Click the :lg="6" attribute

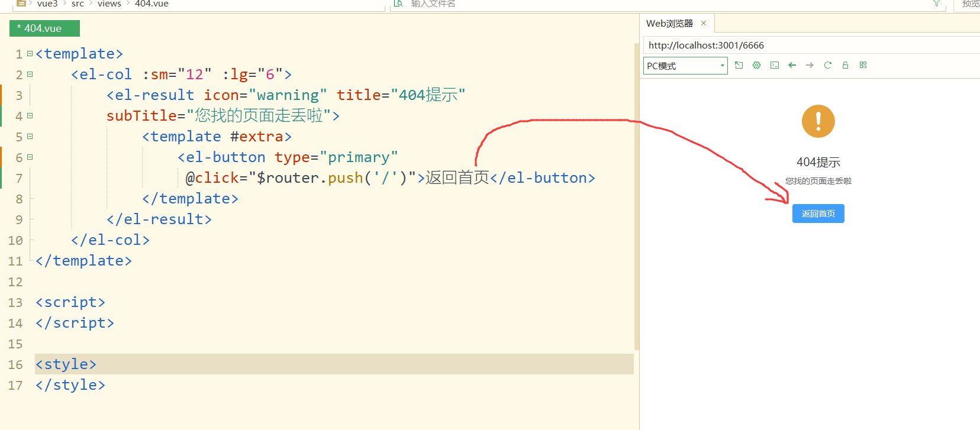[x=253, y=75]
